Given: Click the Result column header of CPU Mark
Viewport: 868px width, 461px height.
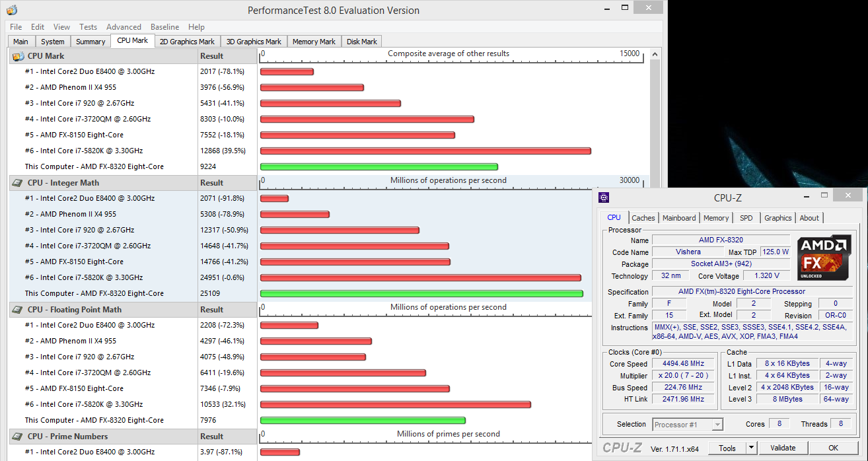Looking at the screenshot, I should [227, 56].
